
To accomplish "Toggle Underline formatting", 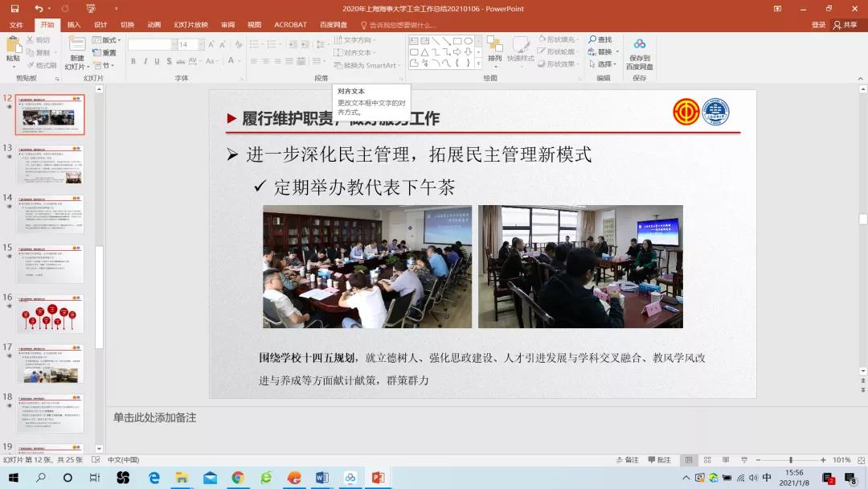I will [x=158, y=61].
